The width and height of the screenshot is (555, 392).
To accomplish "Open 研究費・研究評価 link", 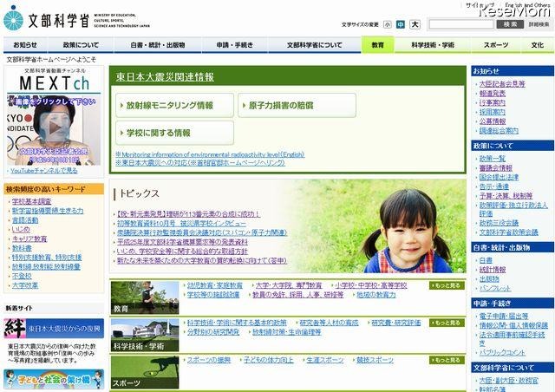I will [x=396, y=323].
